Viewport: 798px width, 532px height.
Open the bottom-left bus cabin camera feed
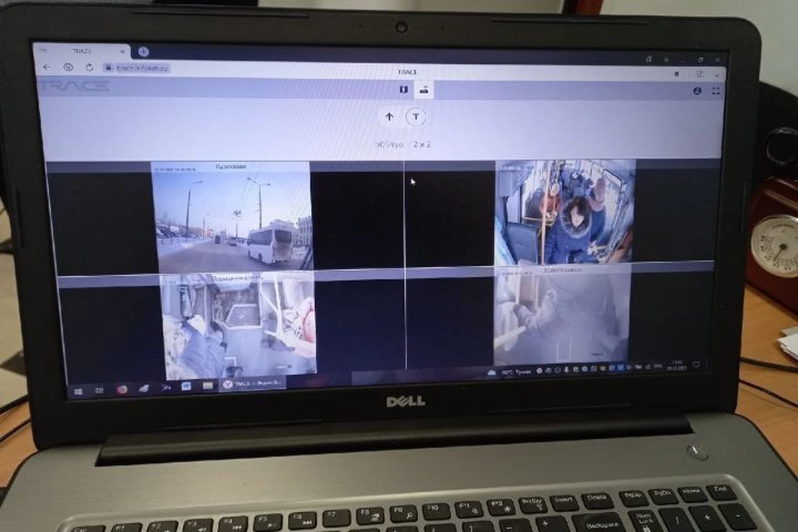tap(239, 325)
